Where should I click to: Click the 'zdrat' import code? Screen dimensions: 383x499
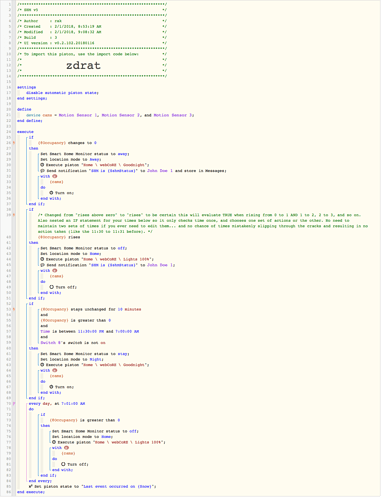(83, 65)
